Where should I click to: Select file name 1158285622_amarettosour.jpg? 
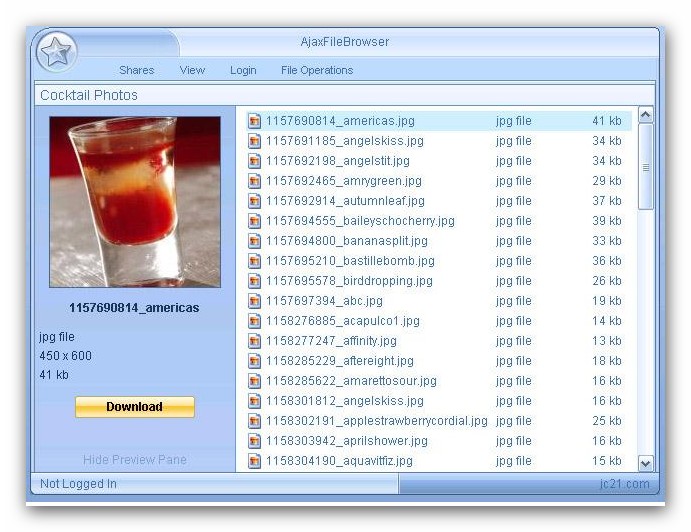[x=351, y=381]
